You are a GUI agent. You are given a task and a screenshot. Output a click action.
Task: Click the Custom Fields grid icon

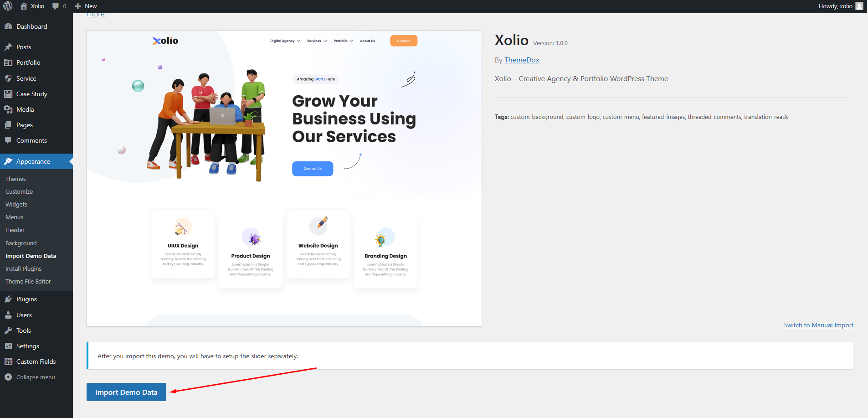[8, 361]
